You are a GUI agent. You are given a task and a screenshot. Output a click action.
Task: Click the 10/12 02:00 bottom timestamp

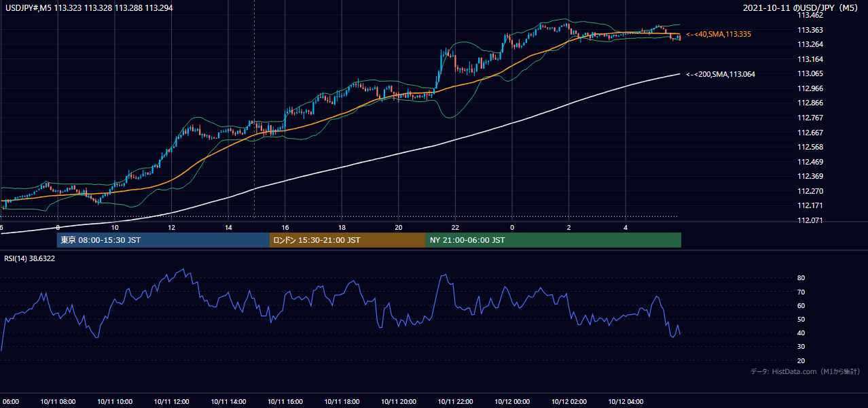coord(568,402)
